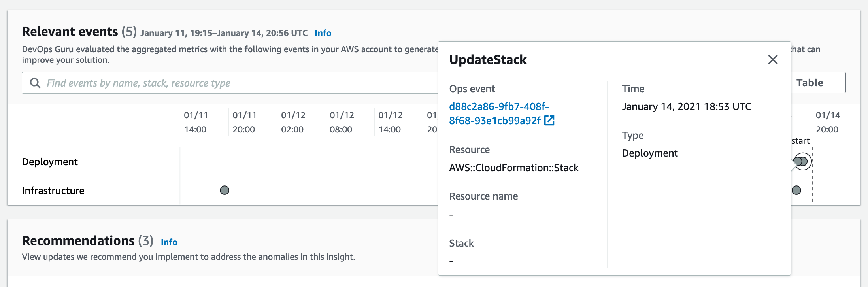Click the AWS::CloudFormation::Stack resource value
Image resolution: width=868 pixels, height=287 pixels.
[x=513, y=168]
